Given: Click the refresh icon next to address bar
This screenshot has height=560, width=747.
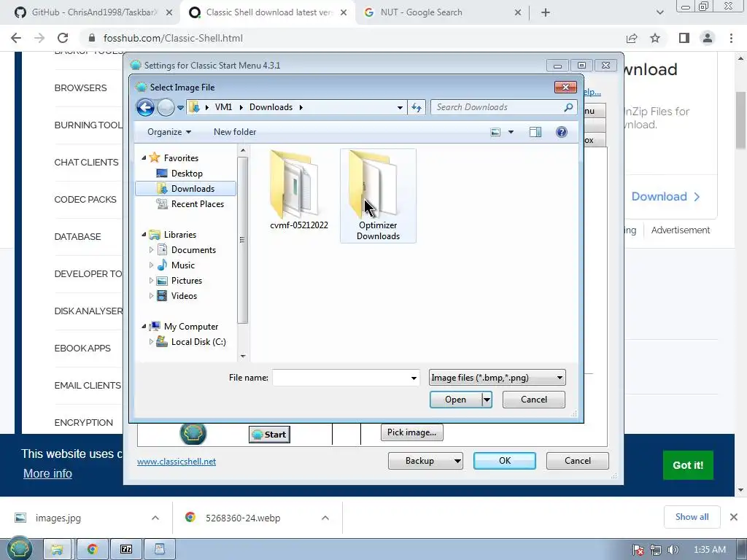Looking at the screenshot, I should pos(417,108).
